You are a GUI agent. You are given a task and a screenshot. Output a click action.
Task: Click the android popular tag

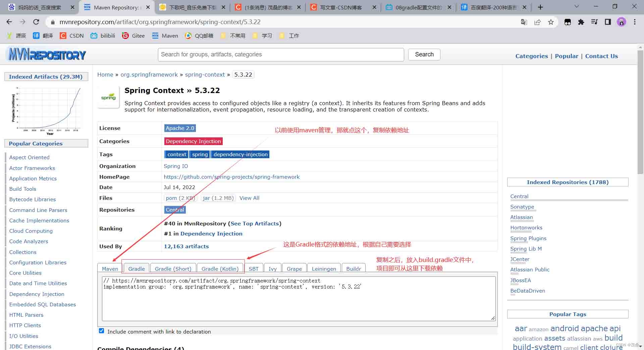565,328
